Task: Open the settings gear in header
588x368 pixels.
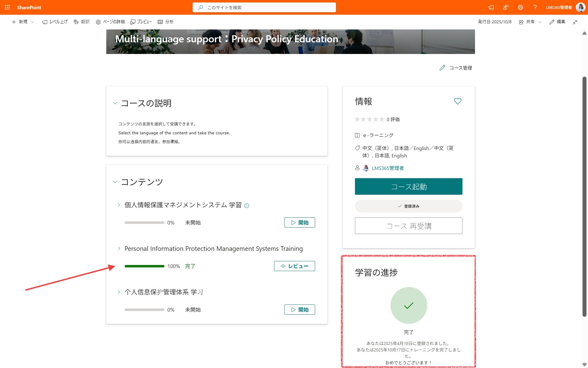Action: (x=520, y=7)
